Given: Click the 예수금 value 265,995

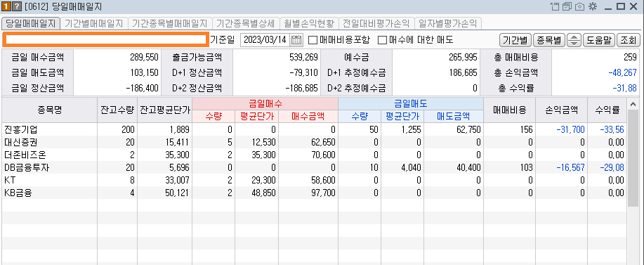Looking at the screenshot, I should tap(463, 58).
